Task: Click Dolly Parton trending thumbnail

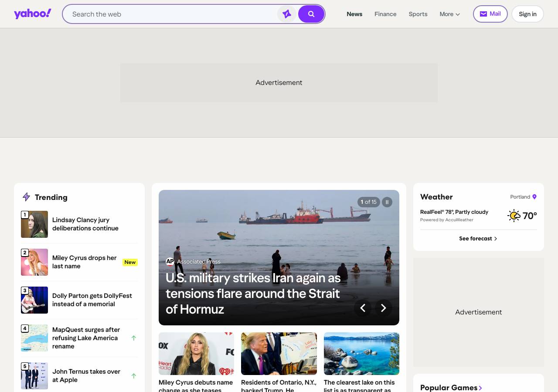Action: 34,300
